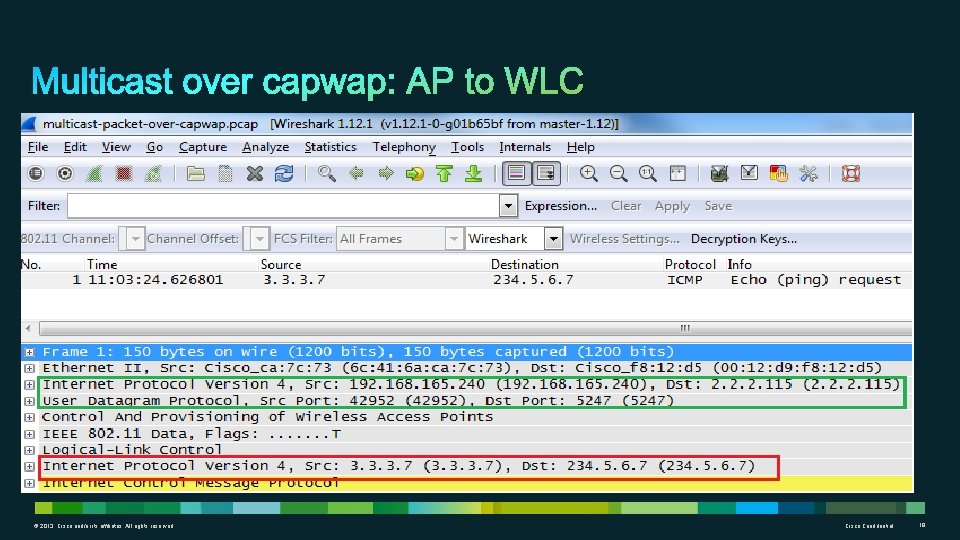Open the Capture menu
The image size is (960, 540).
203,147
